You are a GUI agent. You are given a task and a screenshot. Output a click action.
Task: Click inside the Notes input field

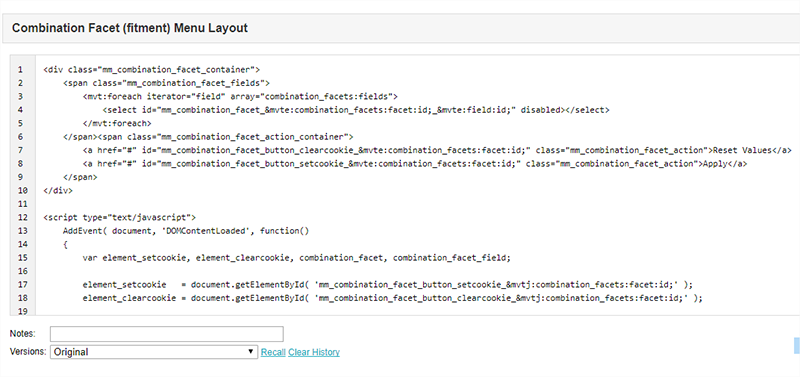point(167,334)
